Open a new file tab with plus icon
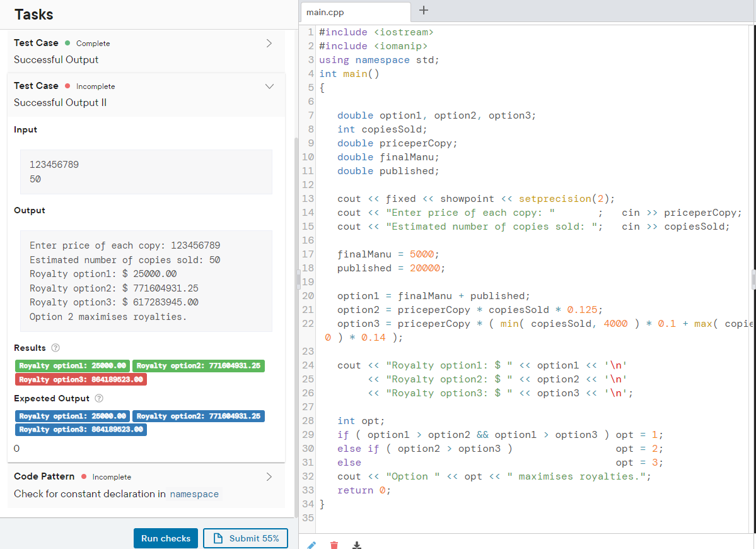756x549 pixels. [423, 10]
